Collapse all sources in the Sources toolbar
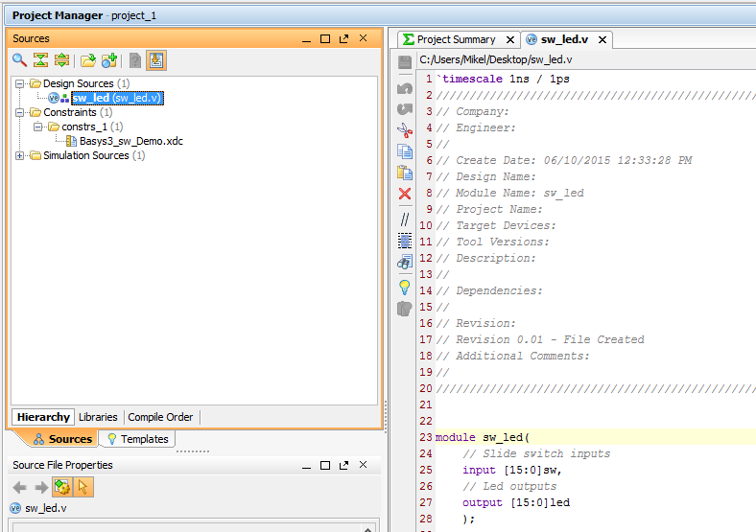This screenshot has width=756, height=532. [x=40, y=60]
